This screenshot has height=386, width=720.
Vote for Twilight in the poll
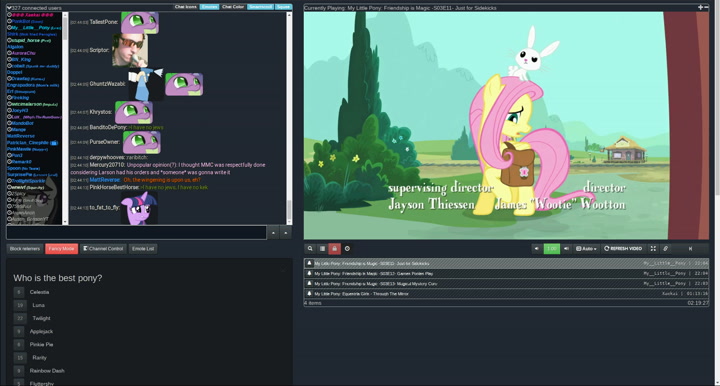point(20,318)
